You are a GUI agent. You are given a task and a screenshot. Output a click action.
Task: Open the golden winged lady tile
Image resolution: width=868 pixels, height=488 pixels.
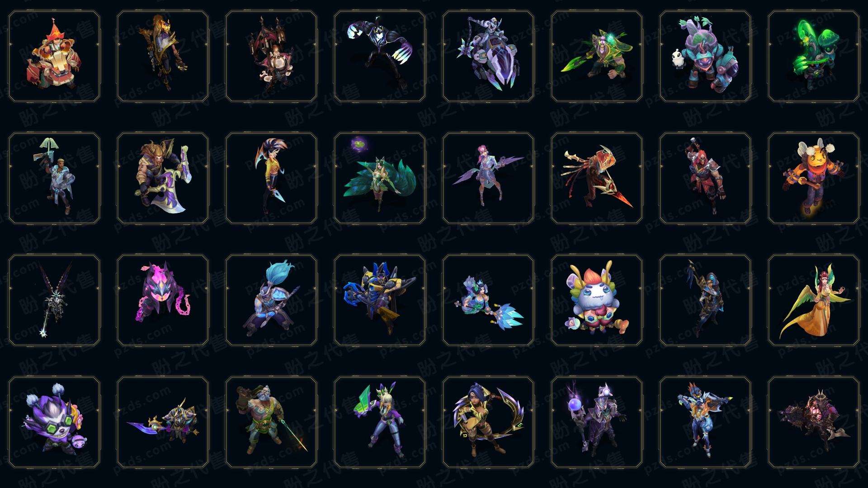point(814,300)
